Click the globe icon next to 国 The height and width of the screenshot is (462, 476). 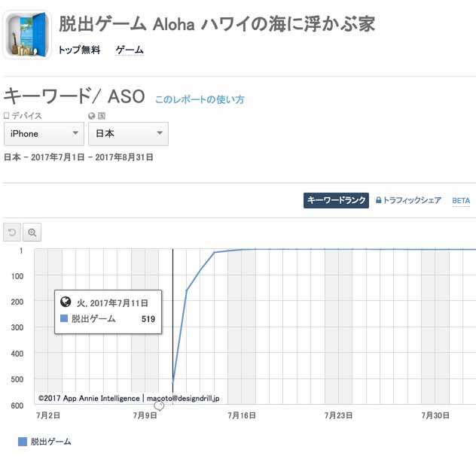tap(92, 116)
